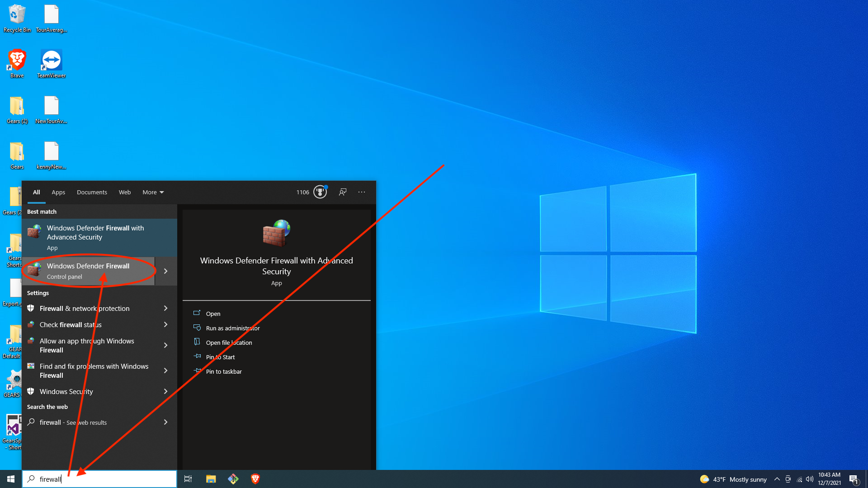Select the kennyNew... file on desktop
Image resolution: width=868 pixels, height=488 pixels.
click(51, 155)
